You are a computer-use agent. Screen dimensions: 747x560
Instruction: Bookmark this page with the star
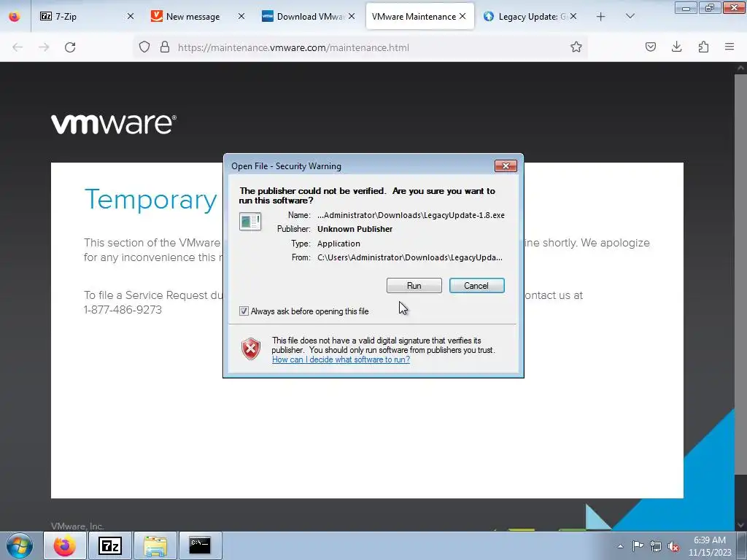point(576,47)
